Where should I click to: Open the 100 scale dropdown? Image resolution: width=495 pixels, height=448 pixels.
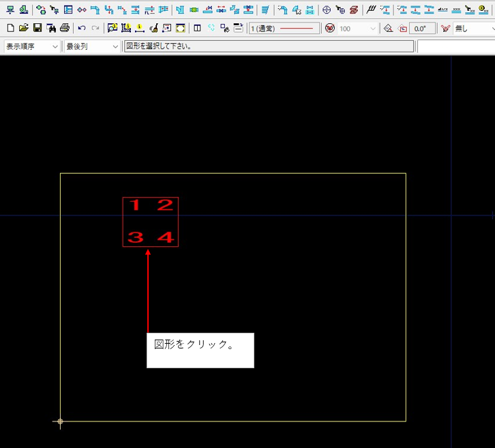coord(357,29)
